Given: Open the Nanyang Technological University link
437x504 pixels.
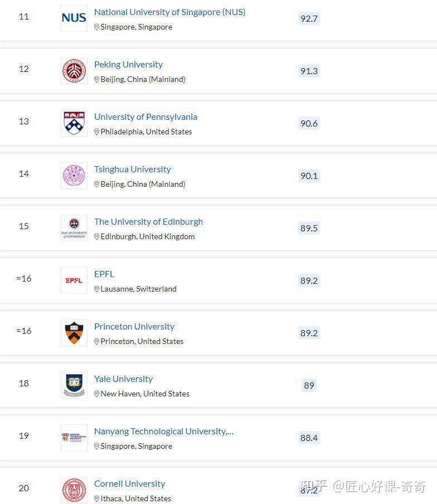Looking at the screenshot, I should coord(164,432).
